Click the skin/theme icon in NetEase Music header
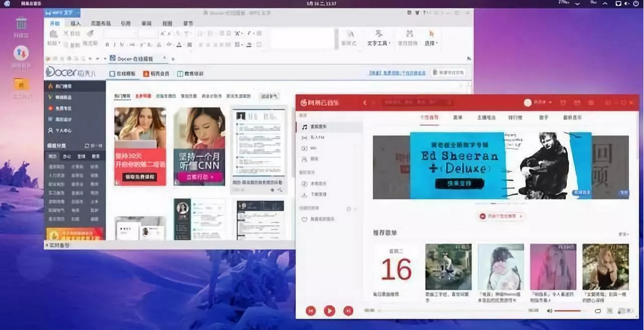Image resolution: width=644 pixels, height=330 pixels. [564, 102]
